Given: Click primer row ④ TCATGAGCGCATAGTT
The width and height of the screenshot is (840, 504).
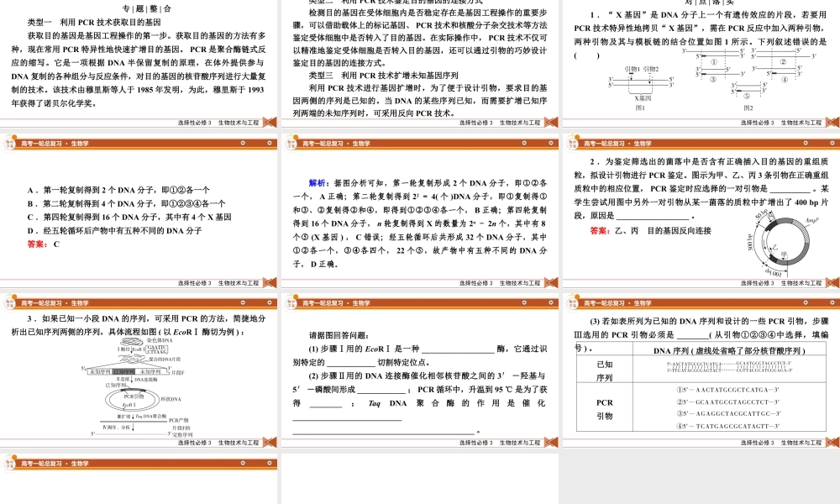Looking at the screenshot, I should pos(729,427).
